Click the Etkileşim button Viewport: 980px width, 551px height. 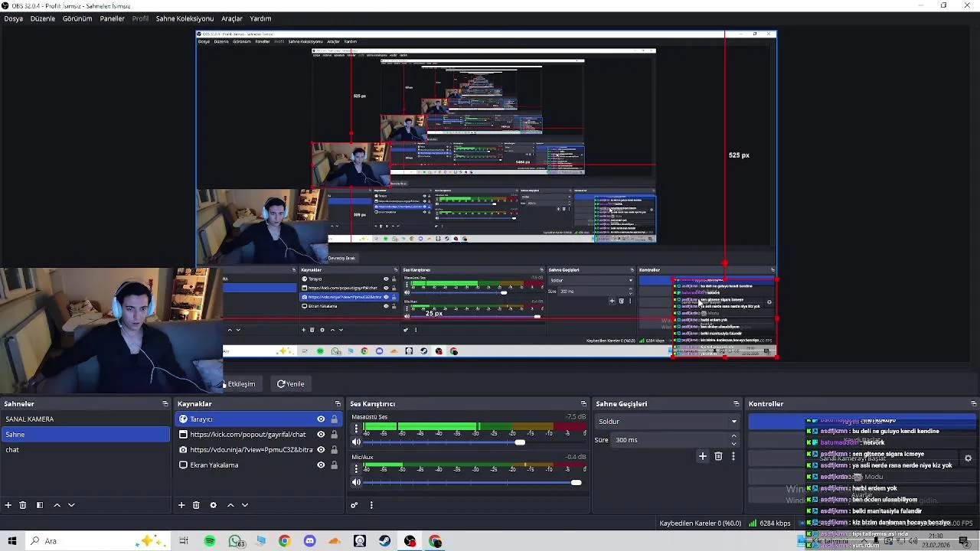(241, 384)
